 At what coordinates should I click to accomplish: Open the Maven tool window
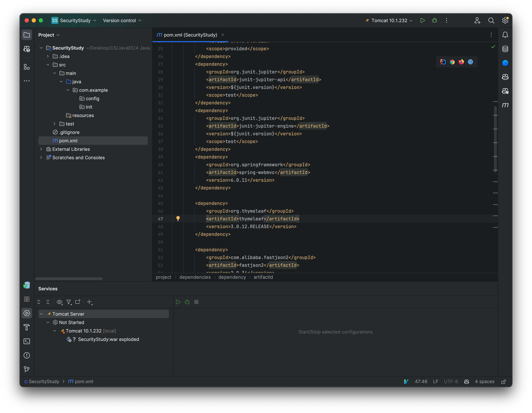[505, 105]
